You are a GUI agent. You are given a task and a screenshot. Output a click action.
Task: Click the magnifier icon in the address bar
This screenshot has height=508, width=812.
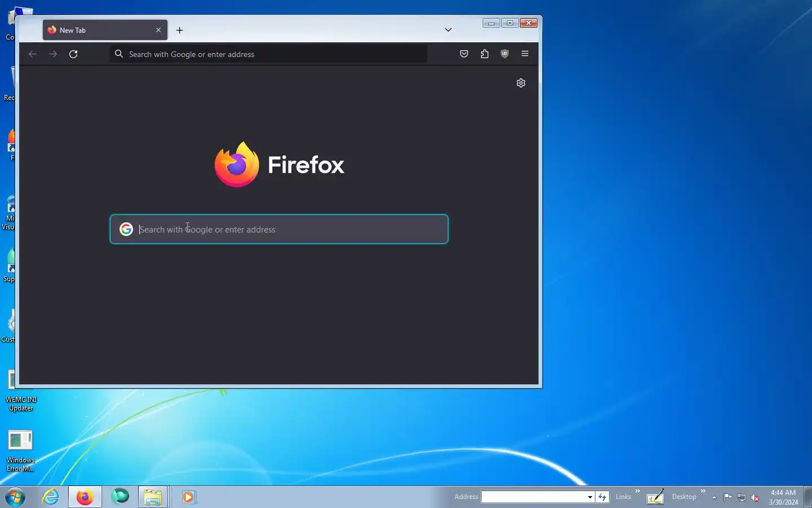(119, 54)
